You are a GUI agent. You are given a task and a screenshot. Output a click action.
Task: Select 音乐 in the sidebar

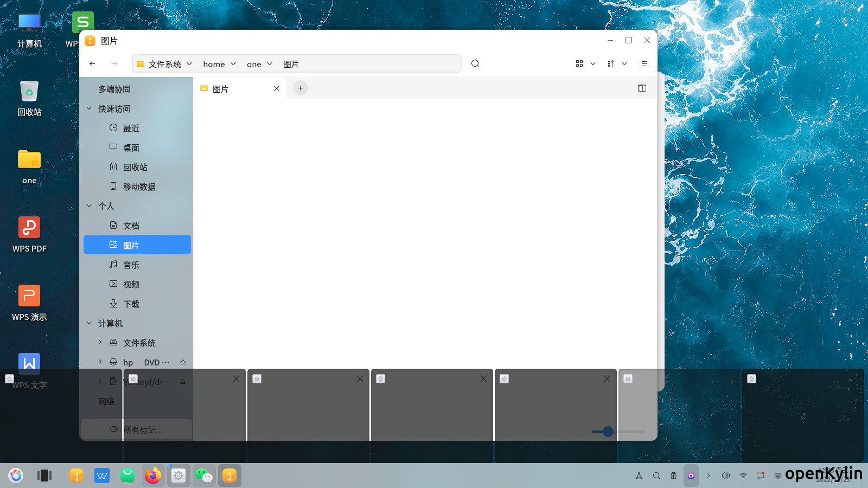click(x=137, y=265)
